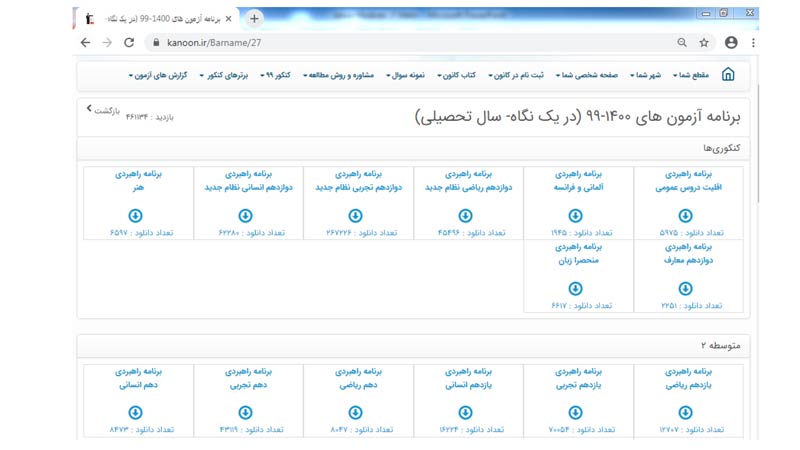Click the kanoon.ir address bar
Screen dimensions: 800x450
point(400,43)
